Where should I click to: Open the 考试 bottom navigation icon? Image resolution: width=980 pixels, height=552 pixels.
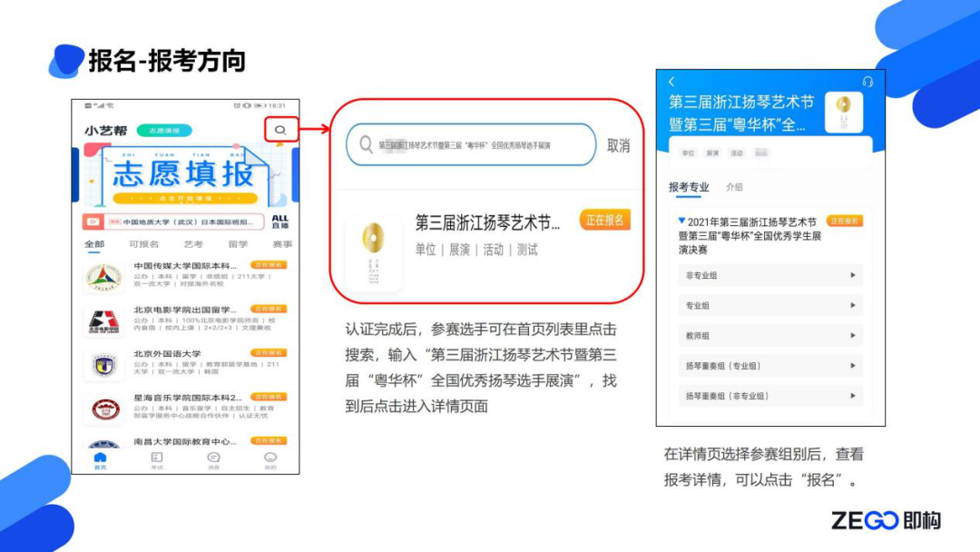tap(157, 458)
